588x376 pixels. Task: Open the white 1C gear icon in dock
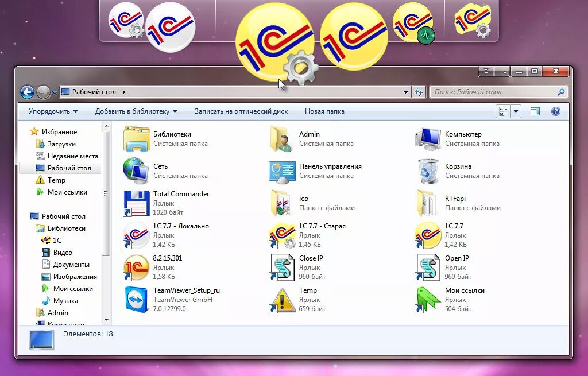click(126, 20)
